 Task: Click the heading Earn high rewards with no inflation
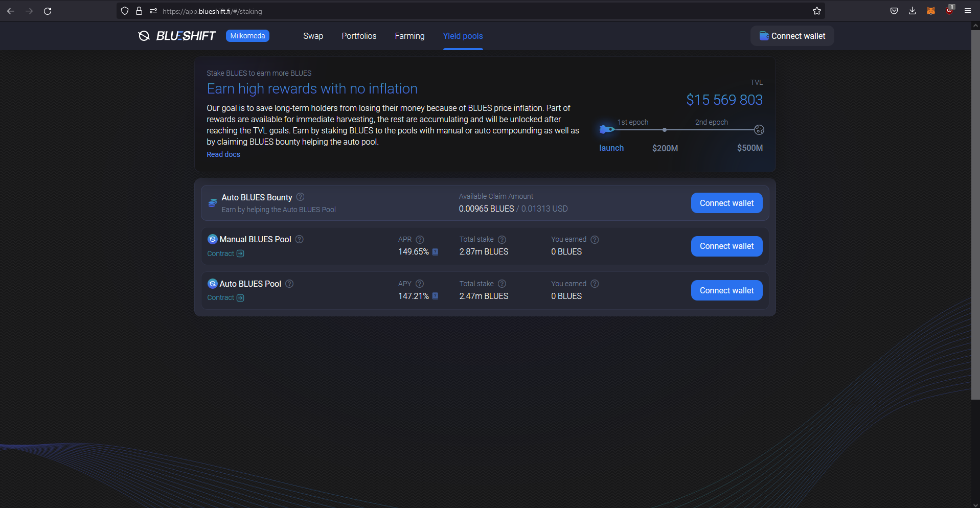pyautogui.click(x=312, y=89)
